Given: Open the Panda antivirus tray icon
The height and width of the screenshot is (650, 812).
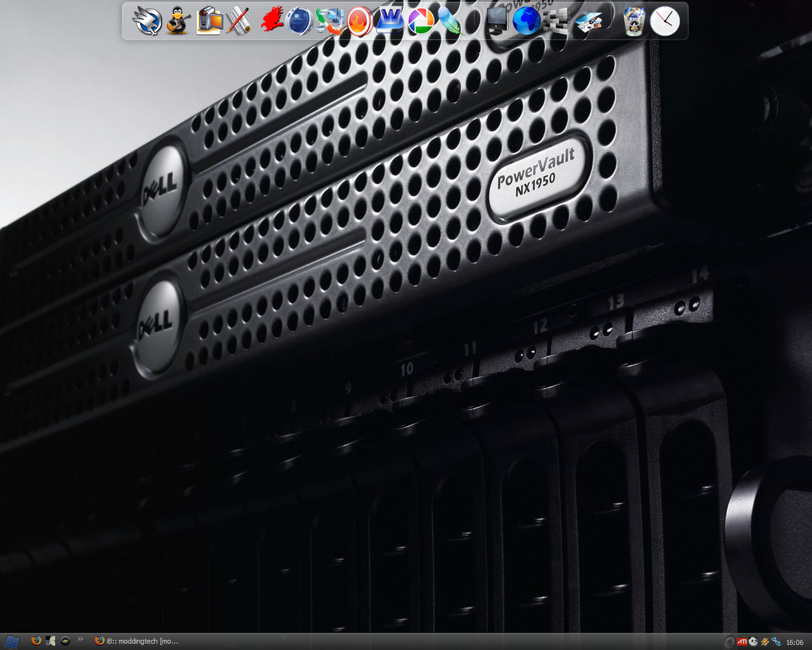Looking at the screenshot, I should 753,642.
